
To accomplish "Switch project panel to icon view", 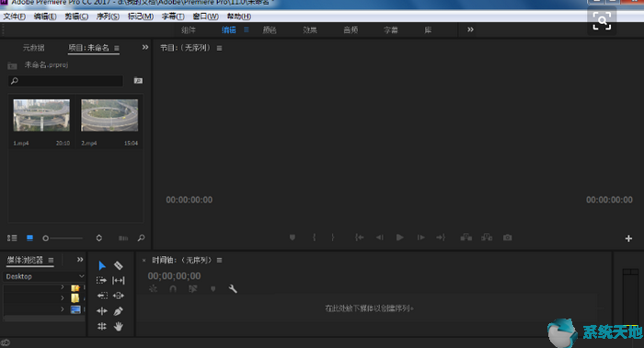I will pos(29,238).
